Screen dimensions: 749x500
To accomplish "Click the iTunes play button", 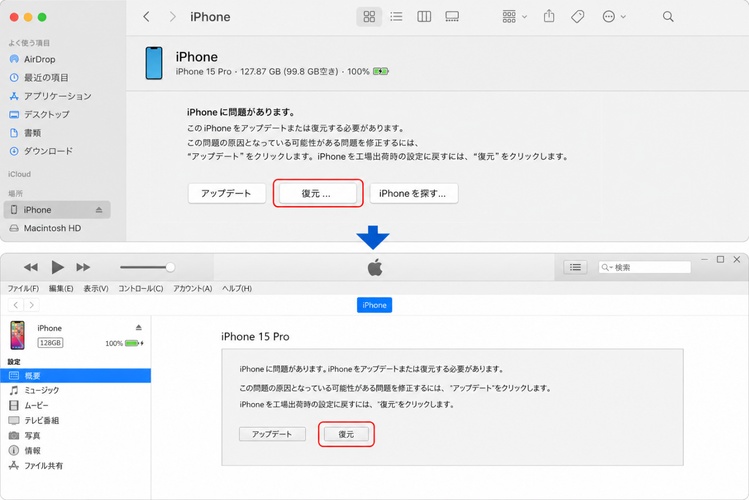I will (x=57, y=267).
